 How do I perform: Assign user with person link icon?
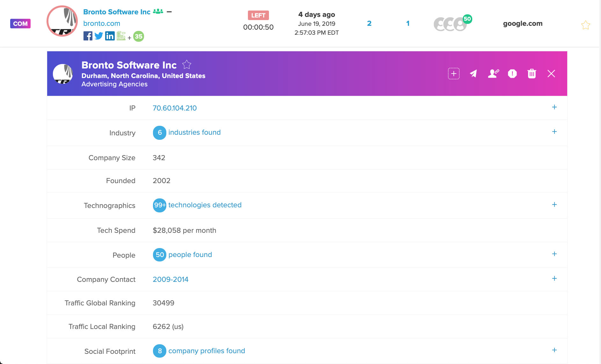[493, 74]
